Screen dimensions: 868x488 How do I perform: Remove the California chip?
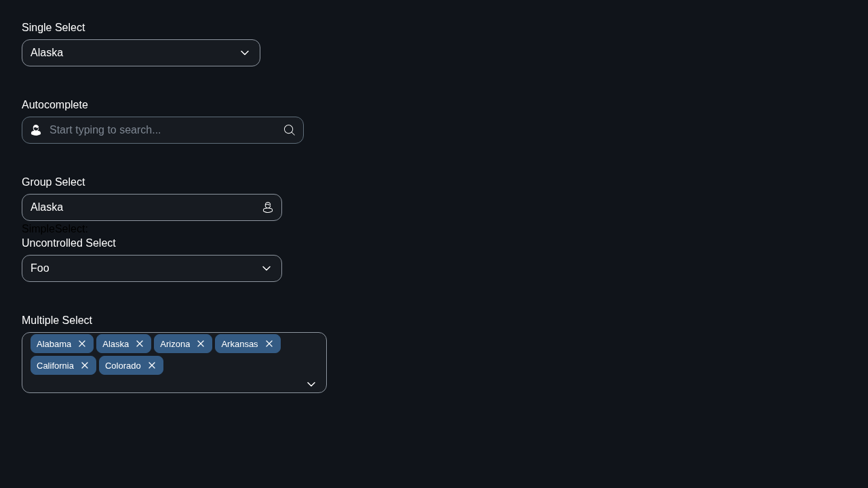click(85, 365)
